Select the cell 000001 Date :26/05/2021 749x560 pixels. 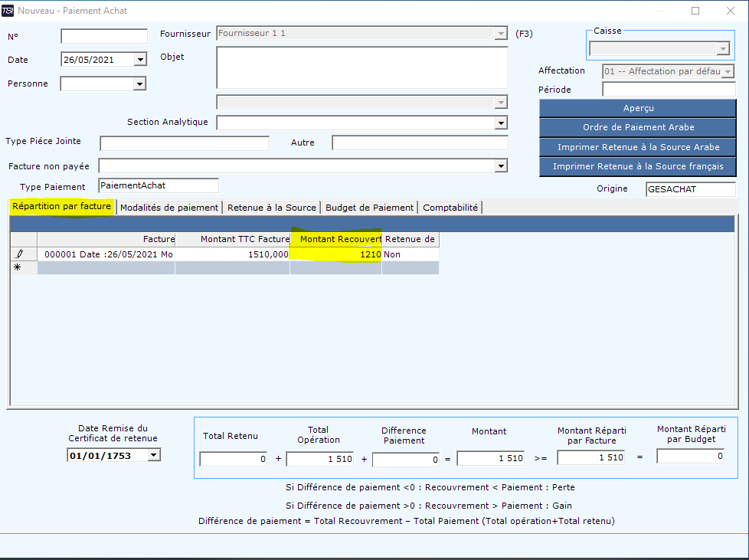pyautogui.click(x=106, y=254)
